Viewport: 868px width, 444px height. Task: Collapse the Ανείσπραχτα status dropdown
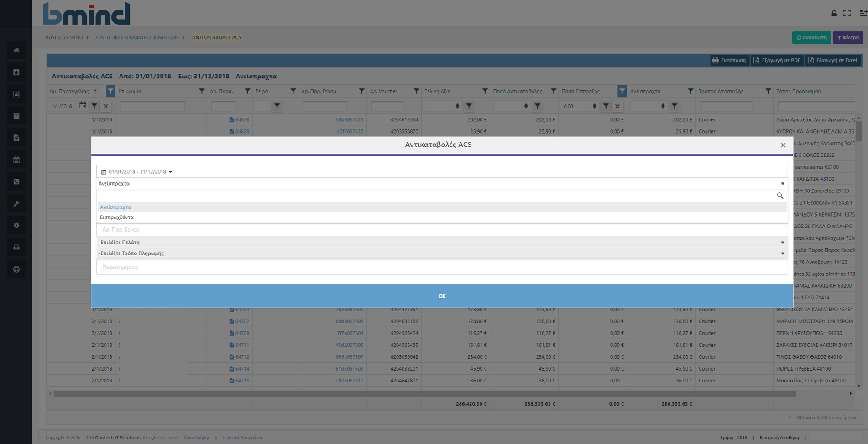point(442,184)
